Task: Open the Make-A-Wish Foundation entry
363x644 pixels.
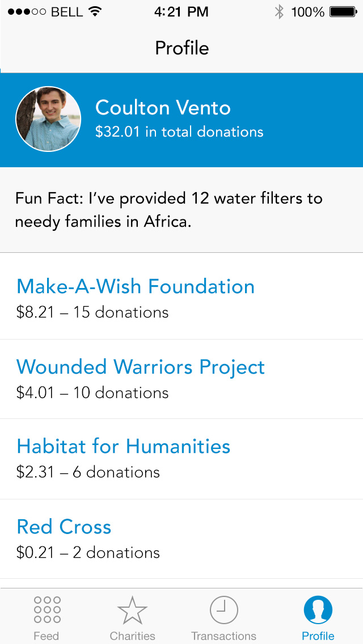Action: point(136,286)
